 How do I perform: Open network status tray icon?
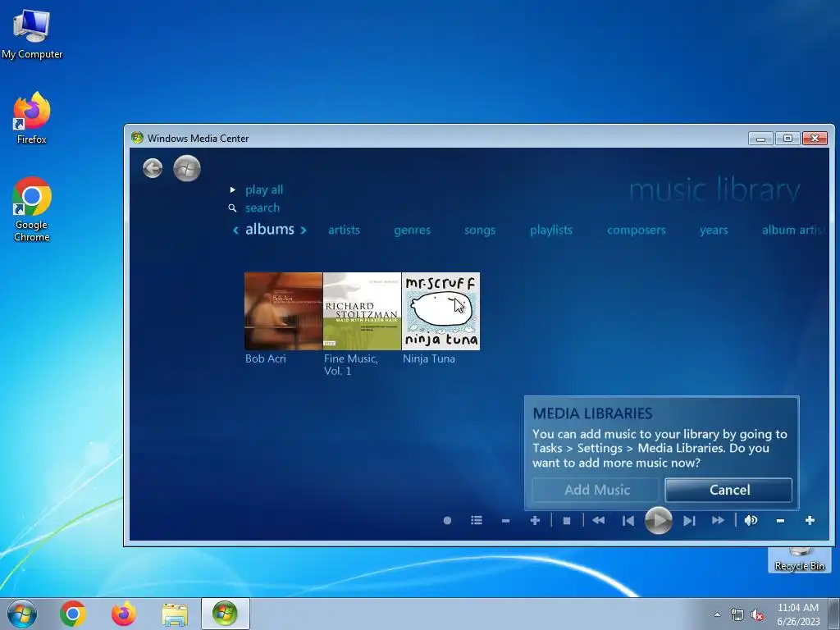tap(737, 614)
